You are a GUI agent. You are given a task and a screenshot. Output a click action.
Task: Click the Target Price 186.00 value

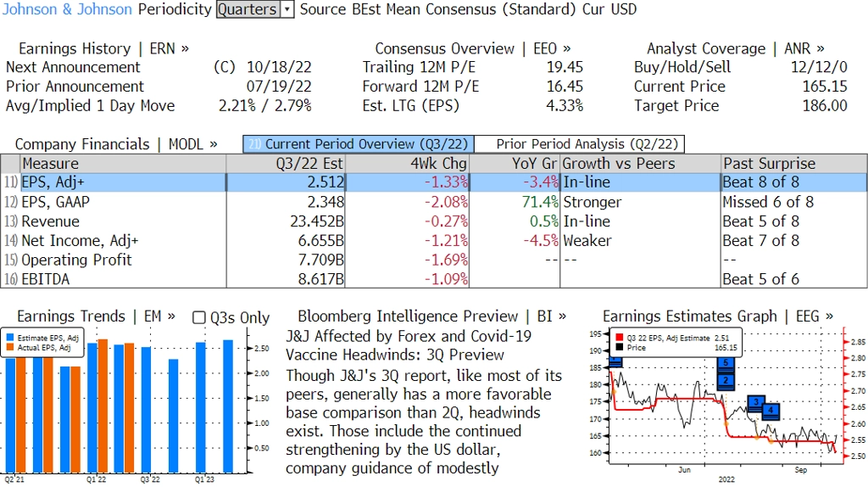click(x=825, y=106)
